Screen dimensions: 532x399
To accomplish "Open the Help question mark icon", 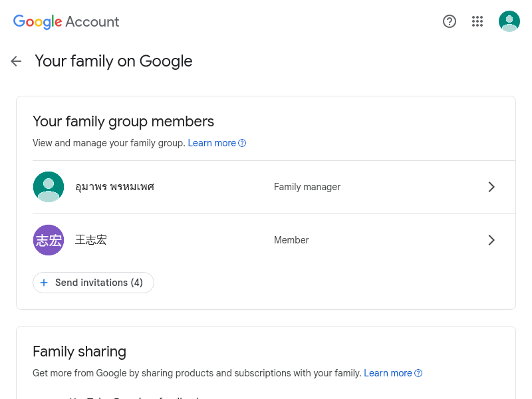I will click(450, 21).
